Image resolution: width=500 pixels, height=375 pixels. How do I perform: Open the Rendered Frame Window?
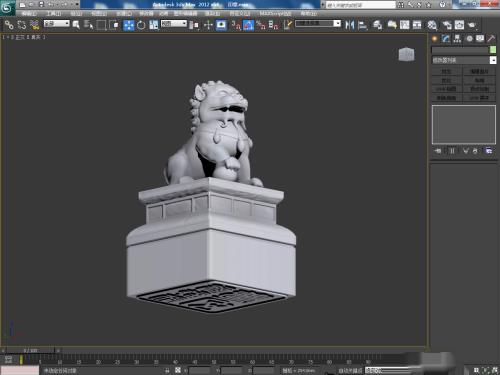[x=459, y=25]
